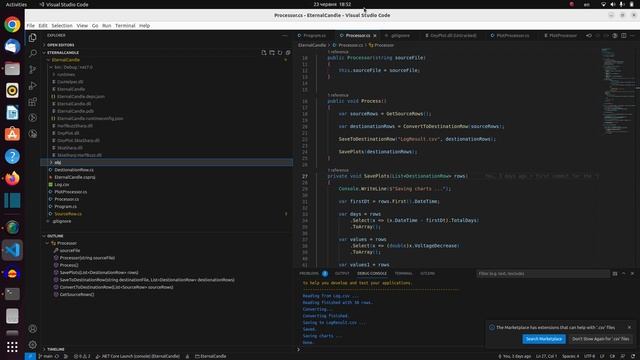Collapse all folders in Explorer

(x=288, y=53)
